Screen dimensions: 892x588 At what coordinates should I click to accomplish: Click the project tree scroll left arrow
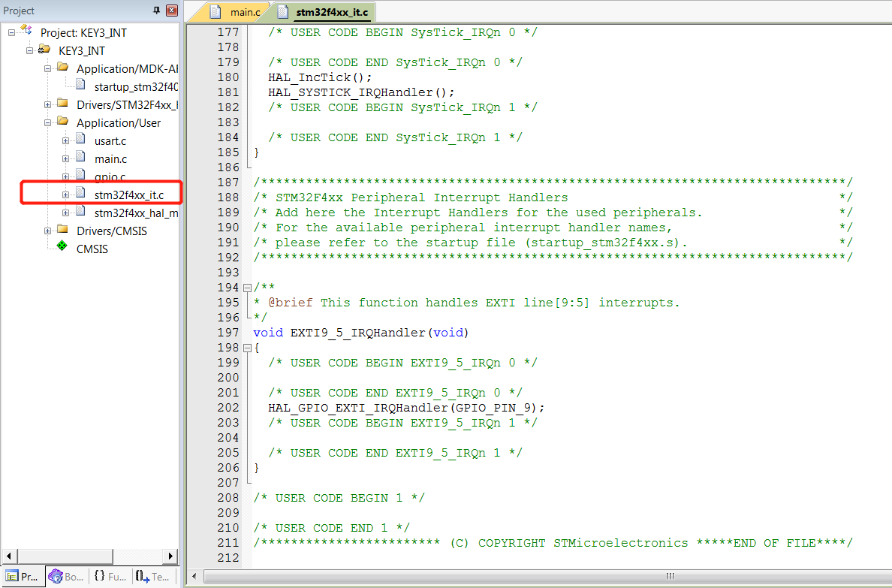[8, 556]
